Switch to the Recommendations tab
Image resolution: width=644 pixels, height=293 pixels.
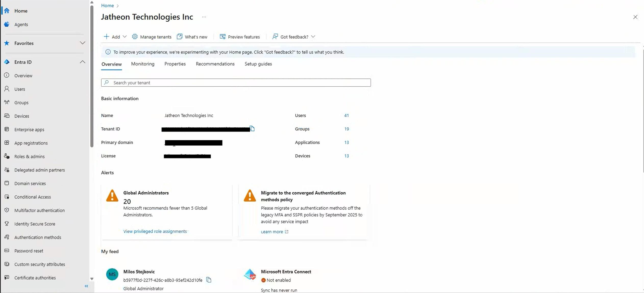tap(215, 64)
